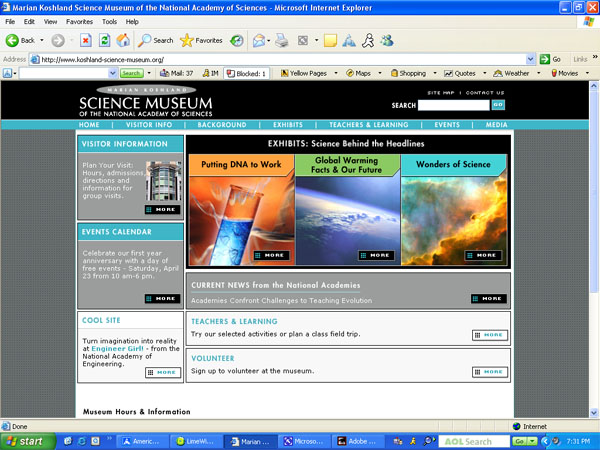Open the View menu
Viewport: 600px width, 450px height.
pyautogui.click(x=51, y=22)
